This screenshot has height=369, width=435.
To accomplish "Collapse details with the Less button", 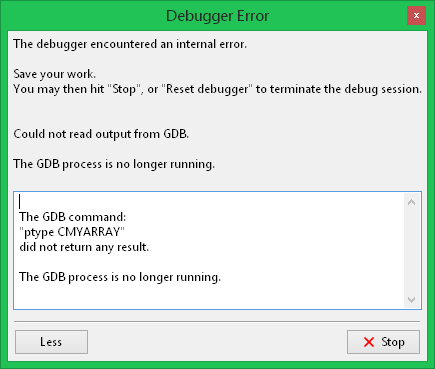I will click(51, 342).
